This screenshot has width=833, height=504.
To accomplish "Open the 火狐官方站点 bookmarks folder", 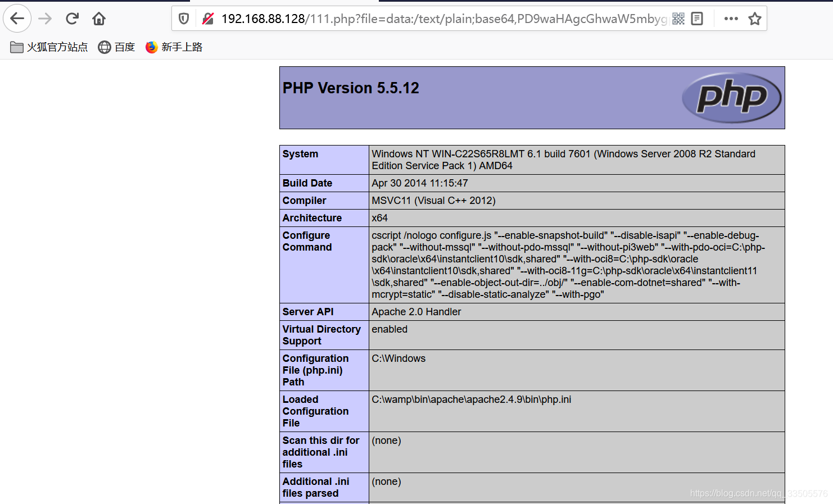I will point(49,47).
